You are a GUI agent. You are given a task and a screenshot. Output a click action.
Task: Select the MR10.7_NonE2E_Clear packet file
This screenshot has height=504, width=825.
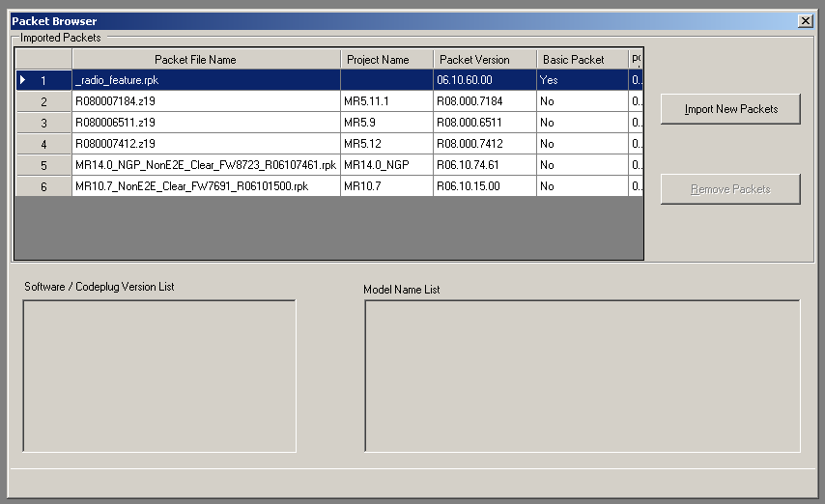206,186
